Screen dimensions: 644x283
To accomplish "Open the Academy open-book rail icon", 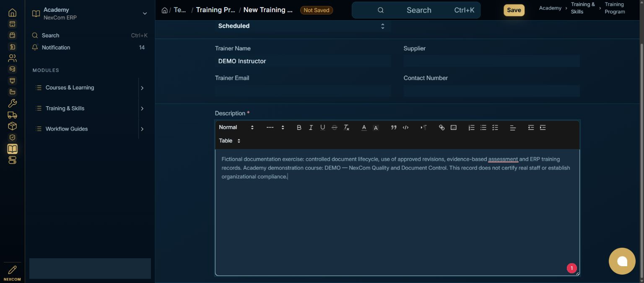I will [x=12, y=149].
